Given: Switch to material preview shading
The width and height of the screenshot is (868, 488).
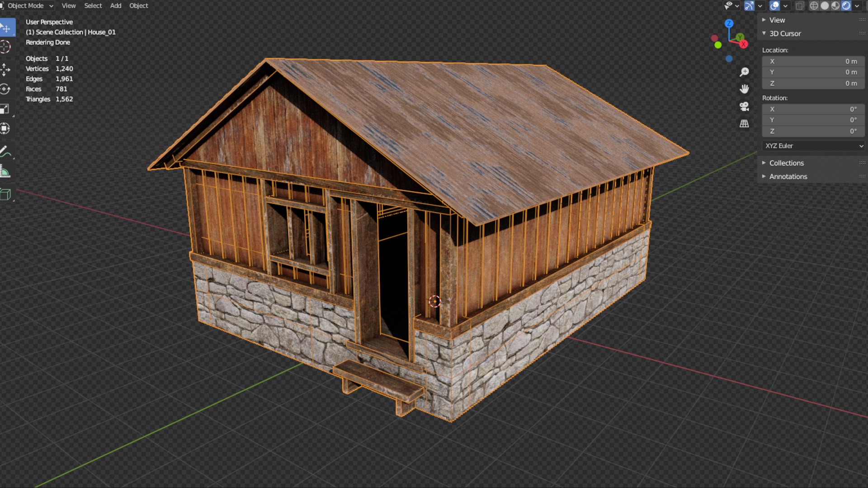Looking at the screenshot, I should (x=835, y=5).
